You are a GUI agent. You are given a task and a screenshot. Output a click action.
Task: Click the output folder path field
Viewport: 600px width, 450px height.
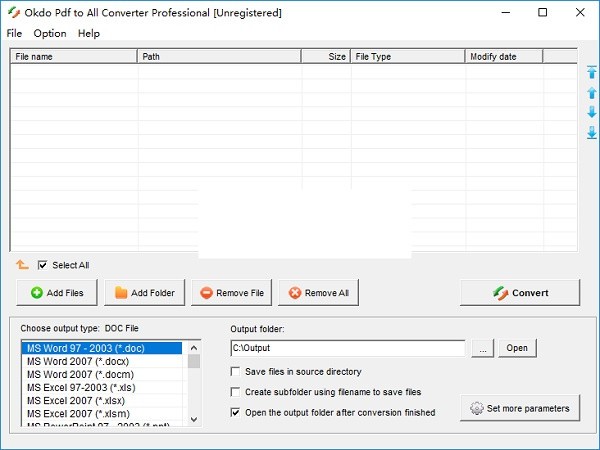pyautogui.click(x=347, y=348)
